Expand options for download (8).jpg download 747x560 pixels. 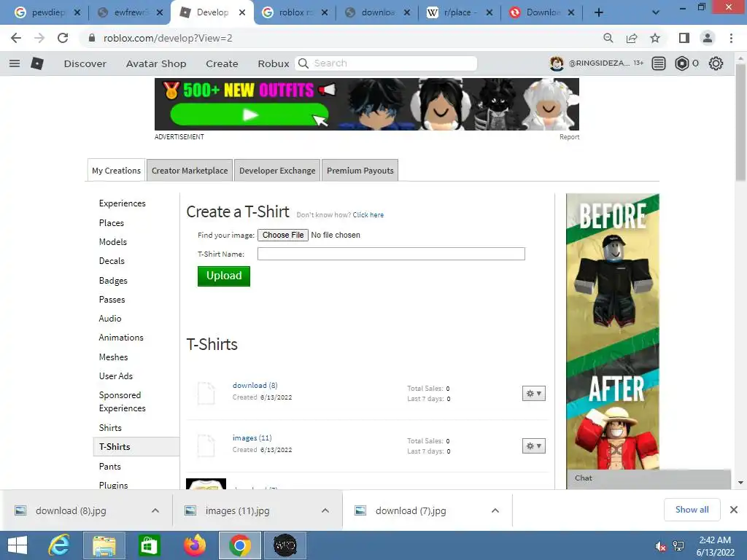[155, 510]
